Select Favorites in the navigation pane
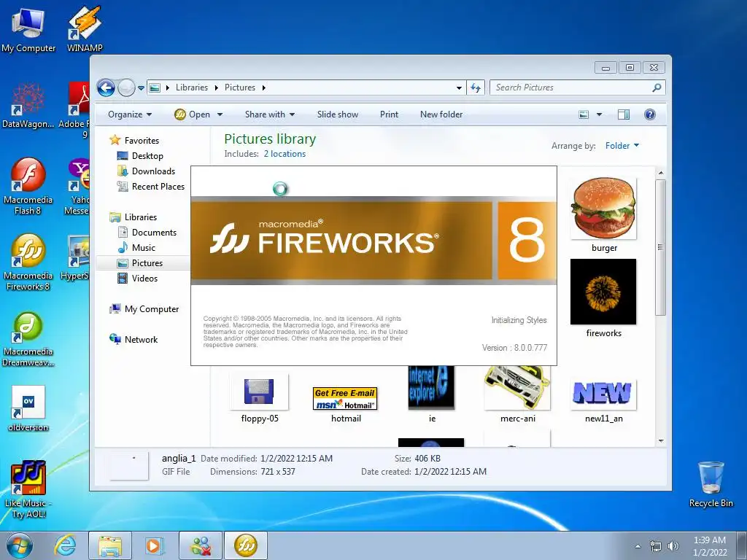 click(x=142, y=141)
